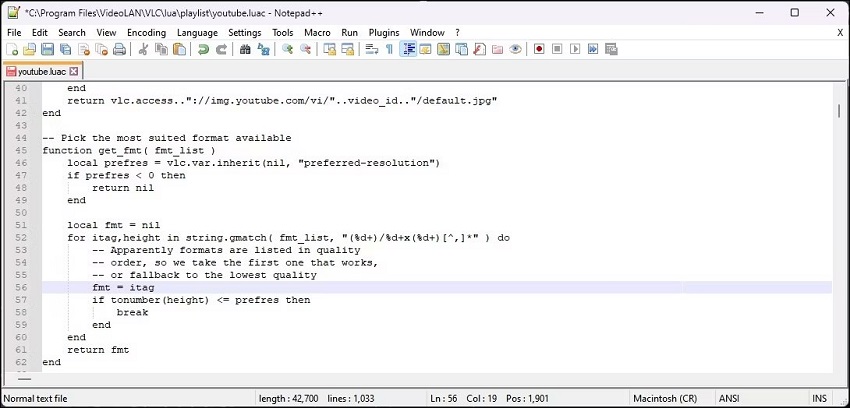Click 'Normal text file' in status bar
The image size is (850, 408).
[x=36, y=399]
